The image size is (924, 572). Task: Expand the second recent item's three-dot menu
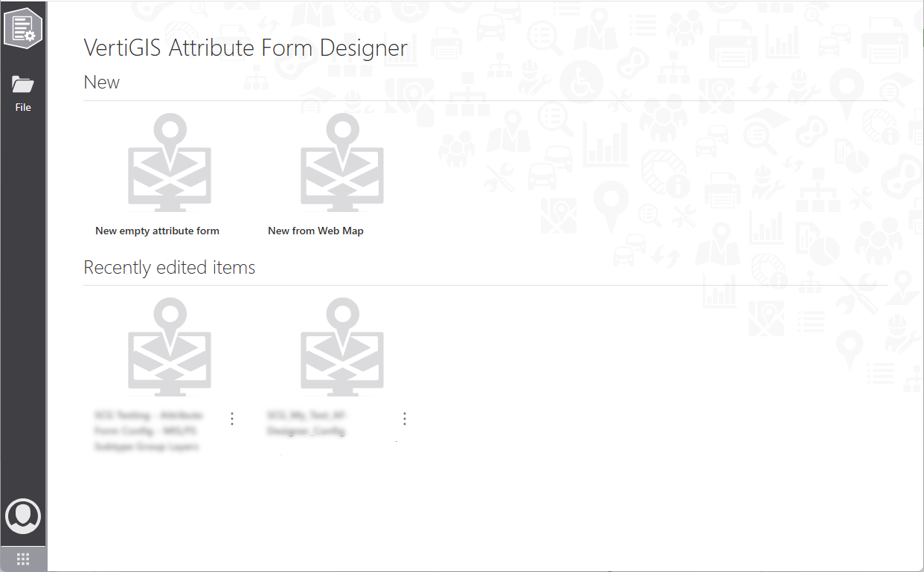405,419
